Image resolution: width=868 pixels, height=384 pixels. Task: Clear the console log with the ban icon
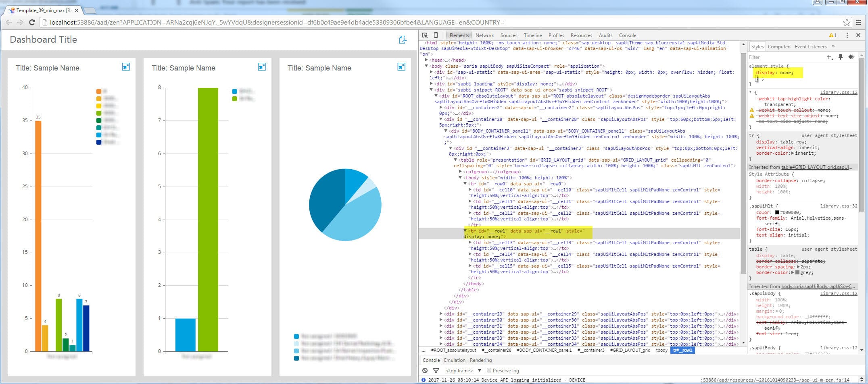click(425, 371)
